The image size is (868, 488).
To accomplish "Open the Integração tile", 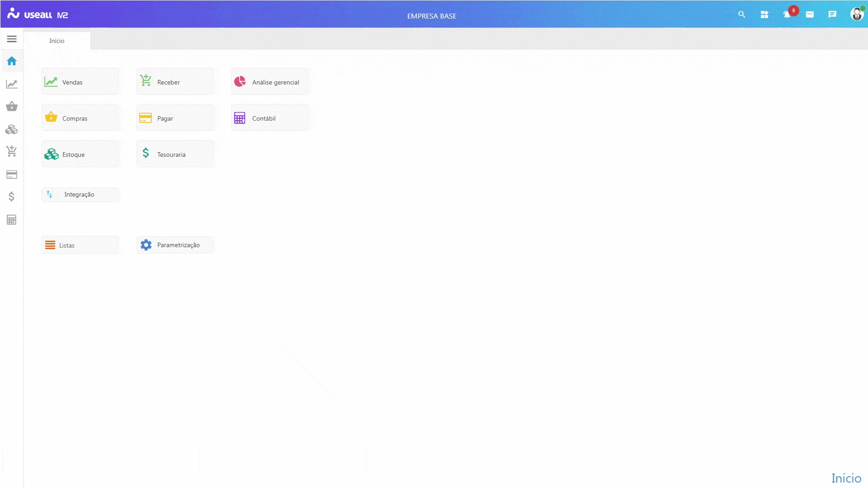I will [80, 195].
